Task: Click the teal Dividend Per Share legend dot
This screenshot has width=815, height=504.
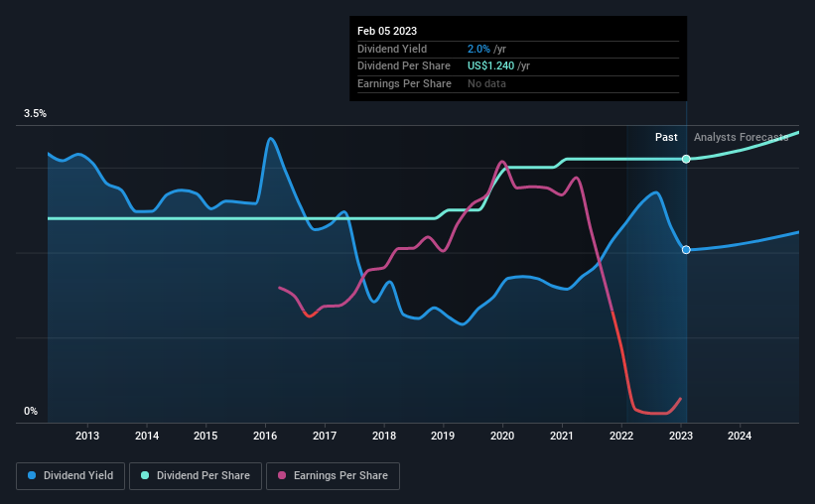Action: [145, 475]
